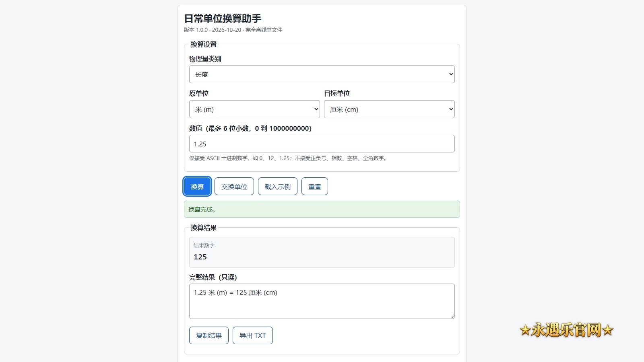644x362 pixels.
Task: Click the 换算结果 section title
Action: click(x=204, y=228)
